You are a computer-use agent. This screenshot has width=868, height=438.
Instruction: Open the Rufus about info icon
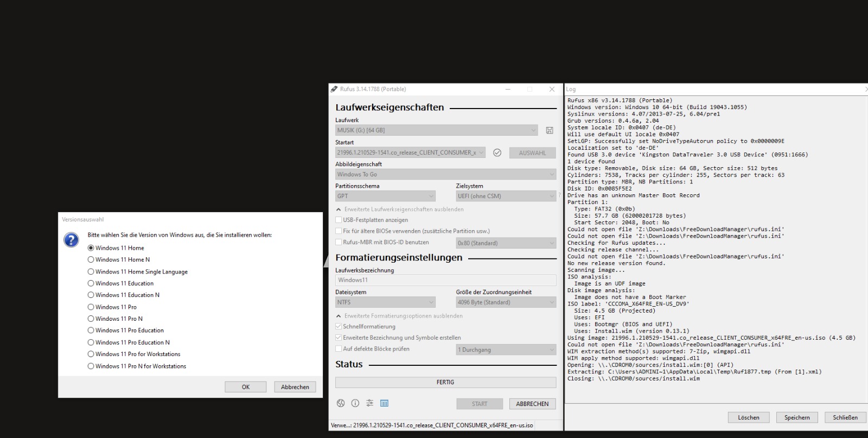click(x=355, y=403)
